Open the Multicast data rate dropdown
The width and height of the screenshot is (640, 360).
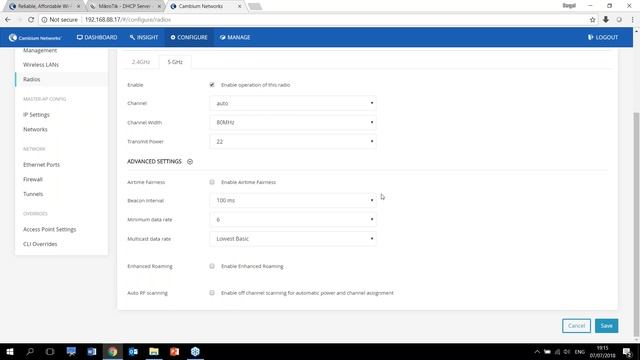[293, 239]
